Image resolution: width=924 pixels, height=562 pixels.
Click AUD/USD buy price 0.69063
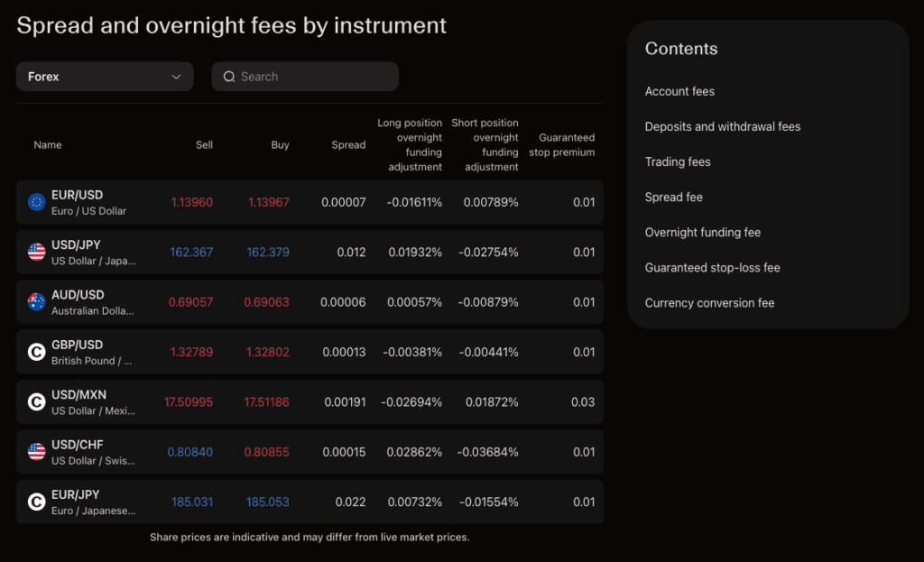coord(267,302)
